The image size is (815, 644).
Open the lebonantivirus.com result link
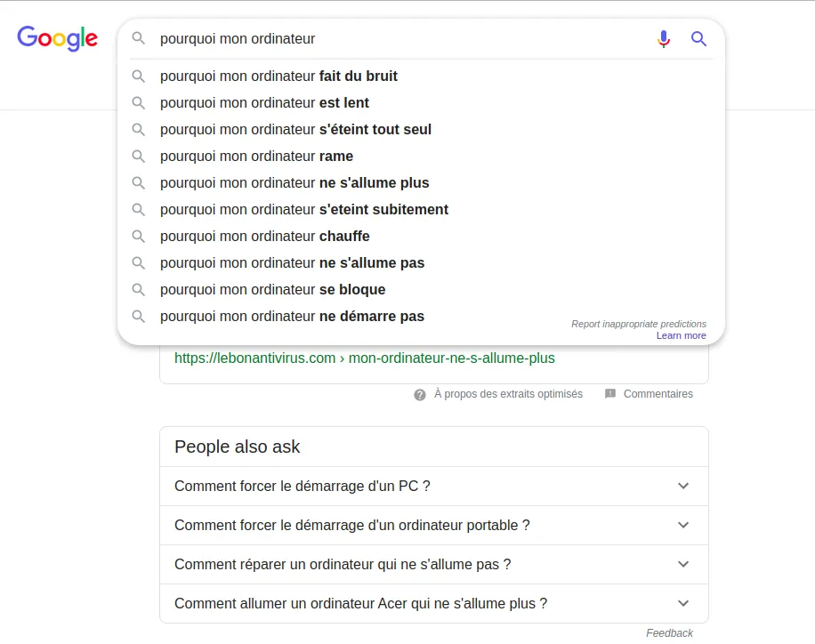coord(364,358)
